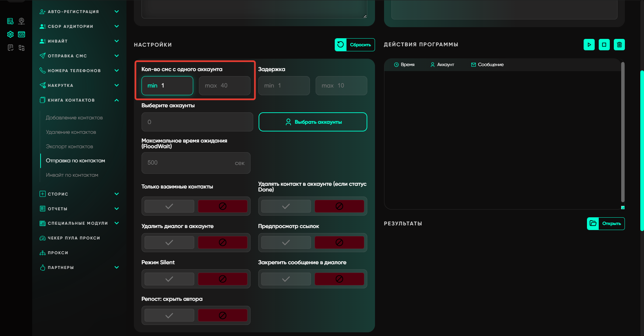Open 'Экспорт контактов' submenu item
Screen dimensions: 644x336
(69, 147)
